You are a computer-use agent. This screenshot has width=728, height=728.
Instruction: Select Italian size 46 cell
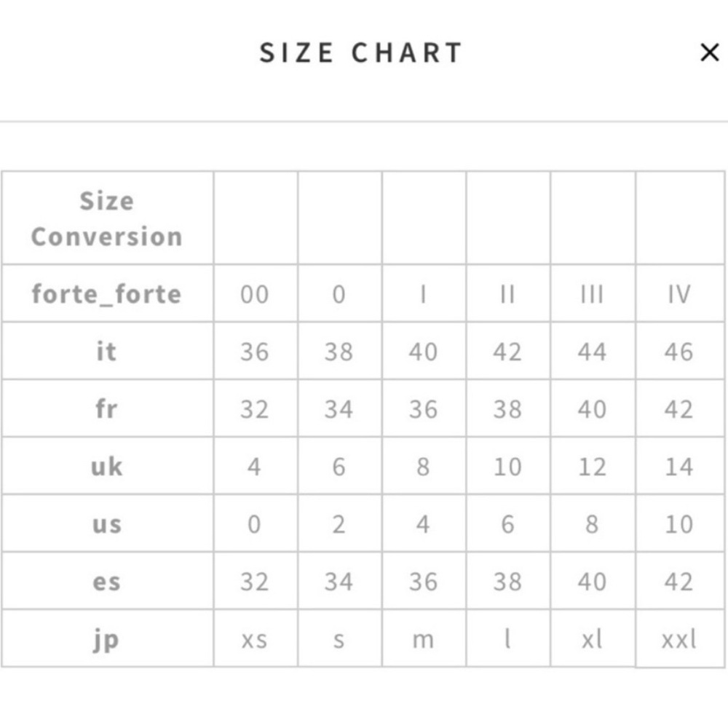[x=678, y=352]
